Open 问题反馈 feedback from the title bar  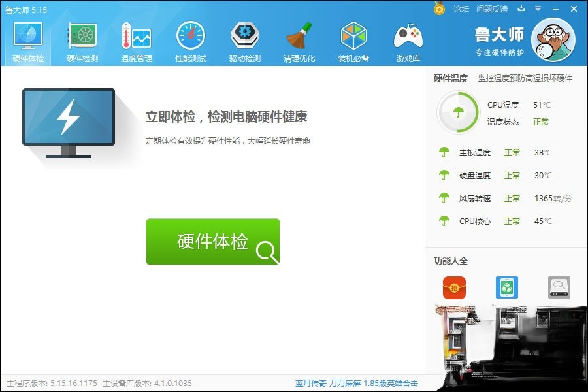click(493, 8)
